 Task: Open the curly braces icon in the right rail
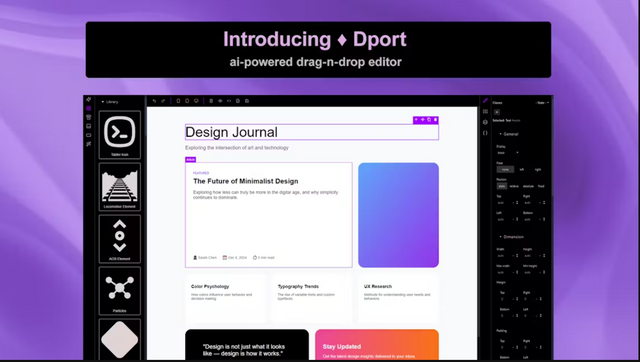[485, 133]
